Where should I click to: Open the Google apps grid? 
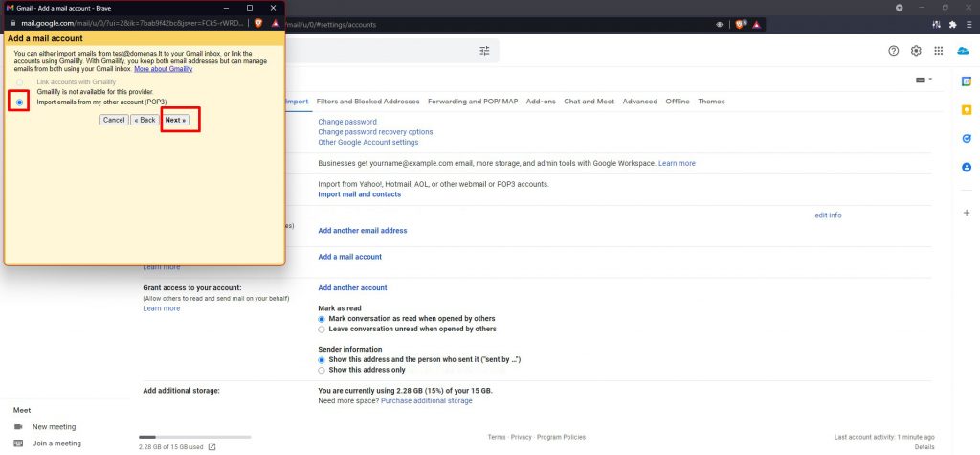point(938,51)
